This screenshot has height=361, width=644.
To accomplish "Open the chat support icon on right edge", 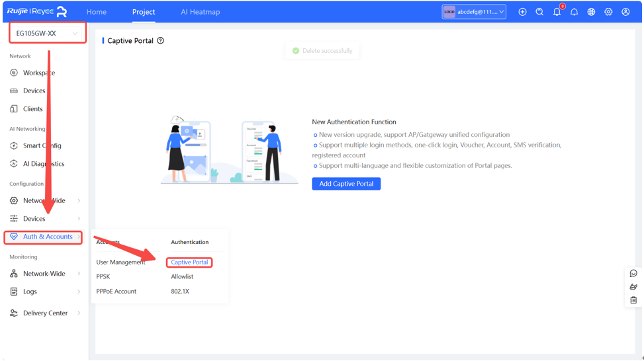I will point(633,273).
